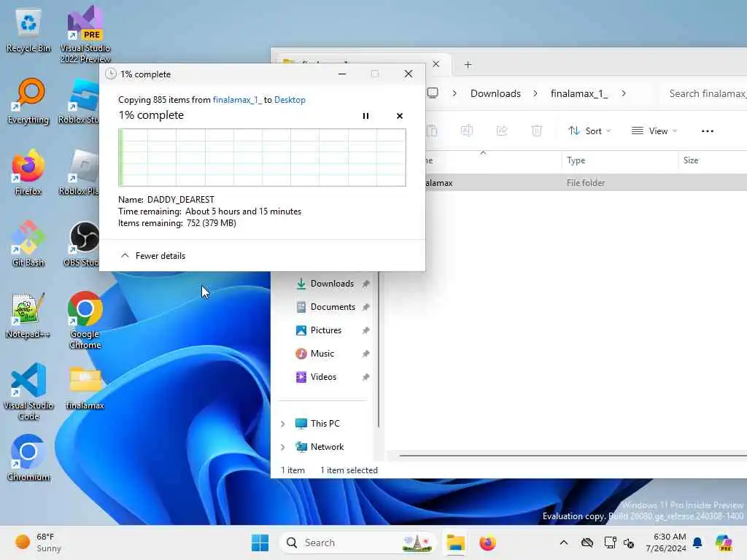
Task: Focus the Search finalamax field
Action: pyautogui.click(x=704, y=93)
